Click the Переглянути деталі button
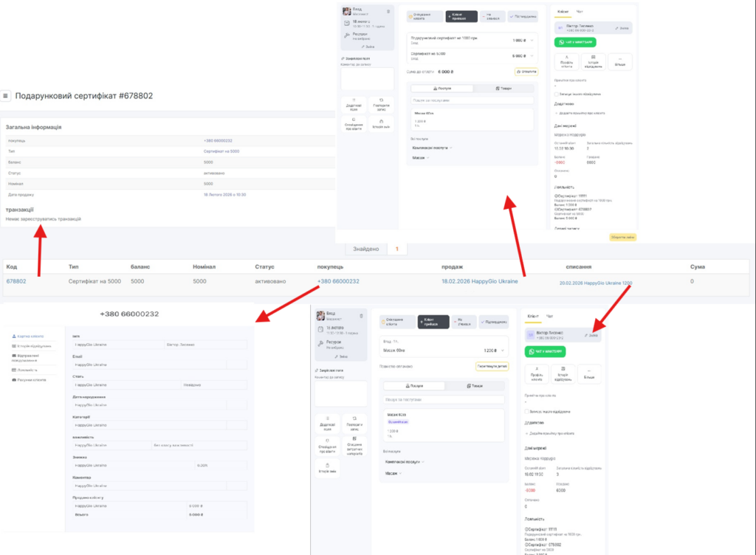This screenshot has height=555, width=756. (x=490, y=366)
